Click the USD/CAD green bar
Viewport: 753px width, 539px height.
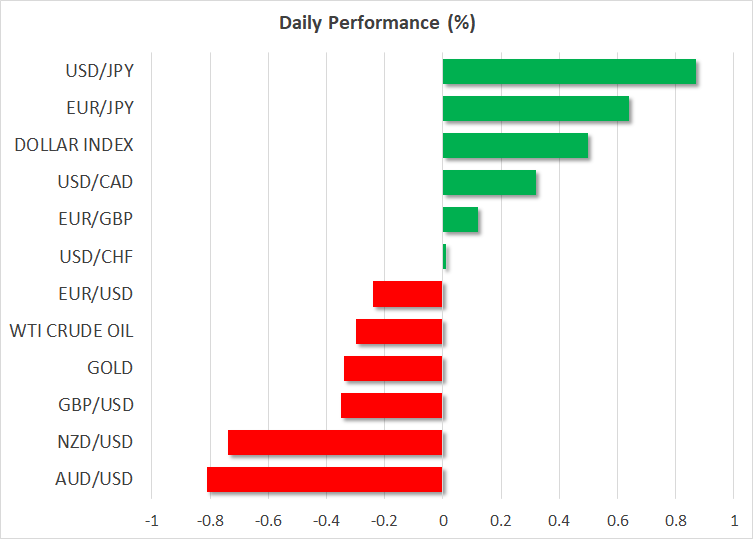point(489,183)
